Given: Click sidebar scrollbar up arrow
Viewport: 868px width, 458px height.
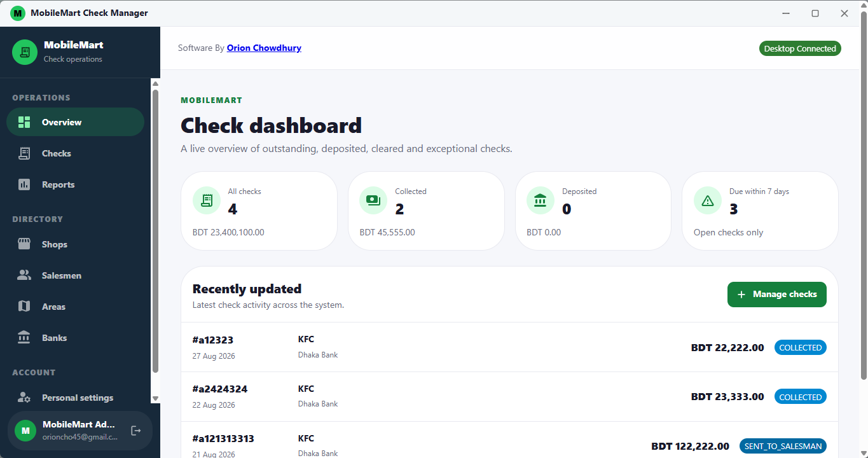Looking at the screenshot, I should click(x=155, y=83).
